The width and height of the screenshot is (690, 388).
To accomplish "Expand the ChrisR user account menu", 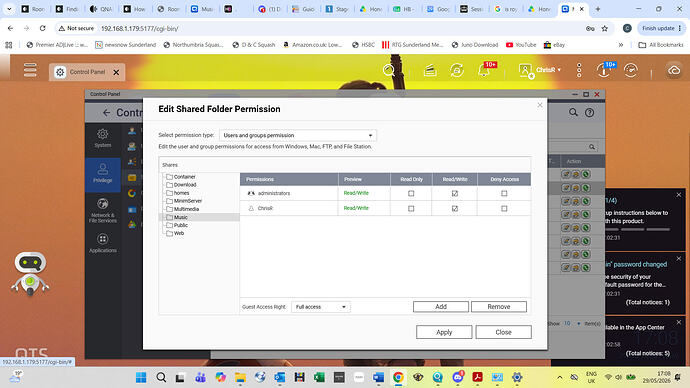I will pos(540,70).
